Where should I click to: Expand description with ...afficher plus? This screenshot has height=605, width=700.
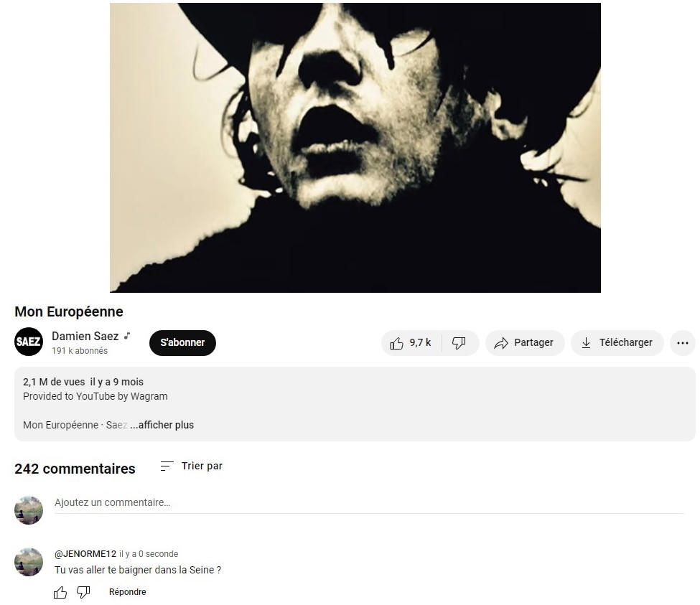[162, 425]
